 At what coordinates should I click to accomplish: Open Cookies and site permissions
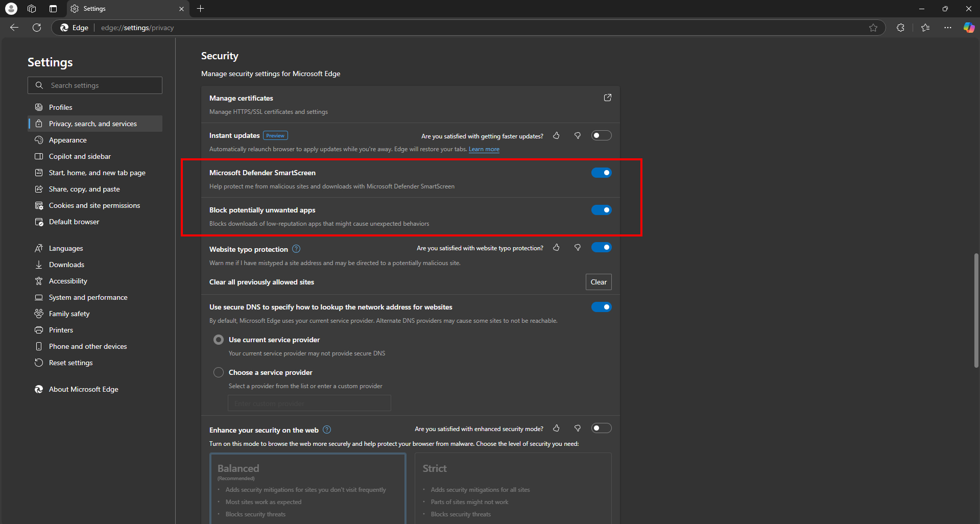coord(95,205)
